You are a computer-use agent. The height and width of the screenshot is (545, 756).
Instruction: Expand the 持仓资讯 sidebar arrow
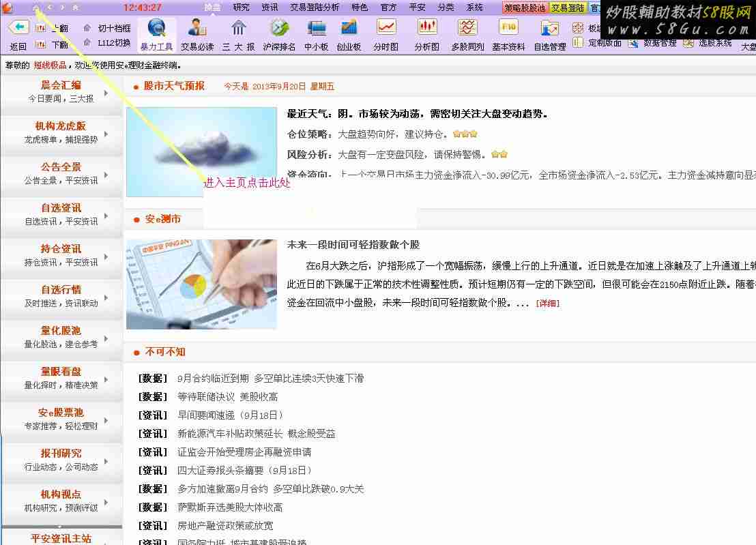point(106,257)
